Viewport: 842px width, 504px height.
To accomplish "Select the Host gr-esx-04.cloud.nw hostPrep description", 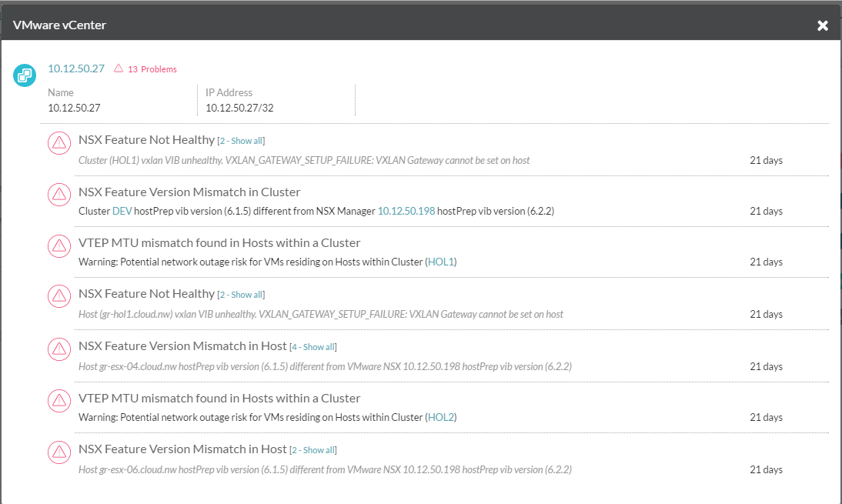I will [x=325, y=366].
